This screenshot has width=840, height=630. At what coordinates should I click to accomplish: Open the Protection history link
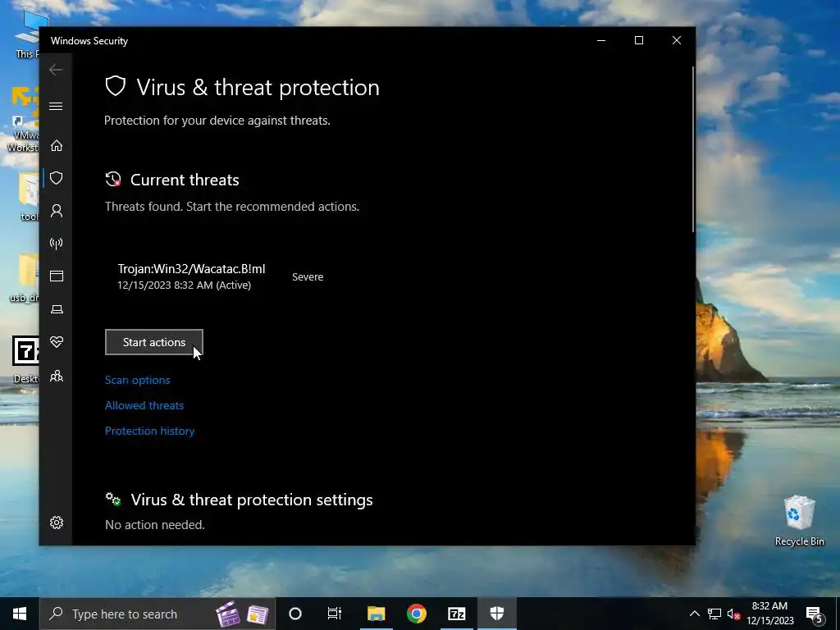coord(149,431)
